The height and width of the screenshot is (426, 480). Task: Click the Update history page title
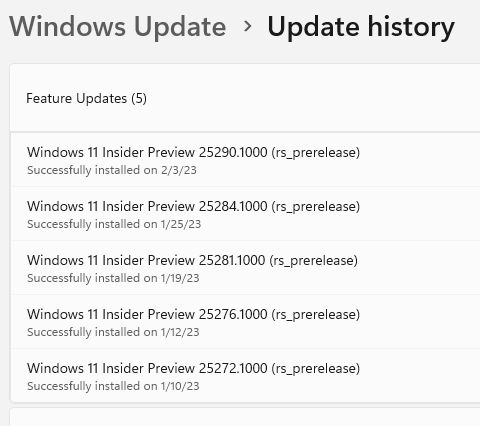pos(361,27)
